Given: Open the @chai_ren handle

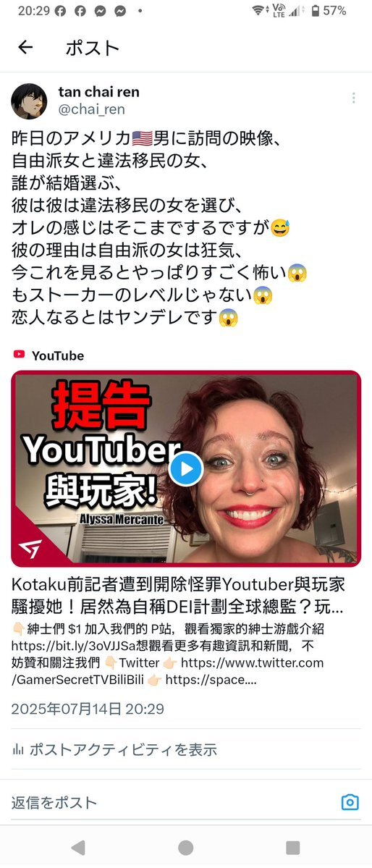Looking at the screenshot, I should [x=91, y=109].
